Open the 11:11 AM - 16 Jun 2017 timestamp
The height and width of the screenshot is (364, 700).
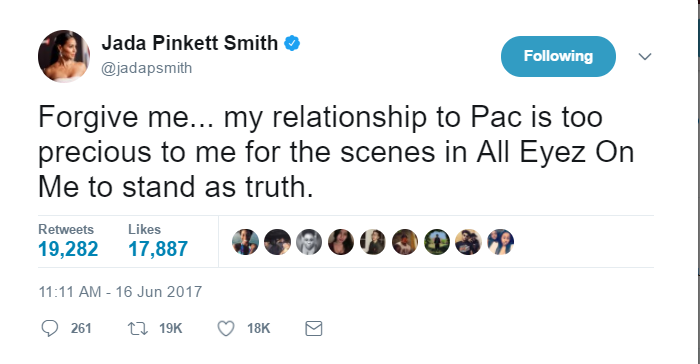[x=120, y=292]
